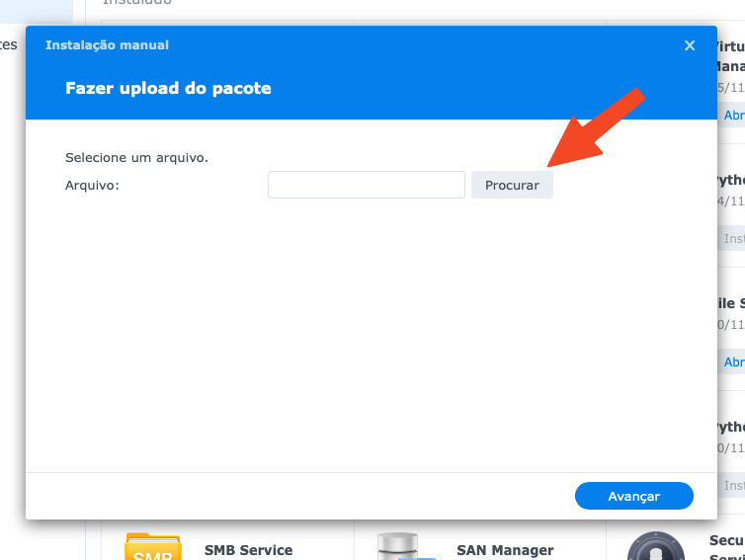This screenshot has width=745, height=560.
Task: Click the Open button under File Station package
Action: (x=732, y=362)
